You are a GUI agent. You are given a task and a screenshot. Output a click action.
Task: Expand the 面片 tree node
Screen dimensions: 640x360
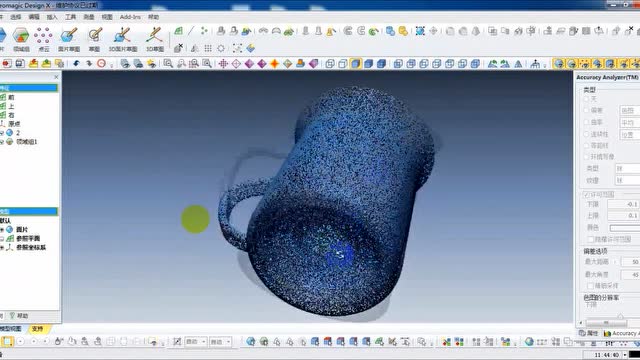pos(2,229)
